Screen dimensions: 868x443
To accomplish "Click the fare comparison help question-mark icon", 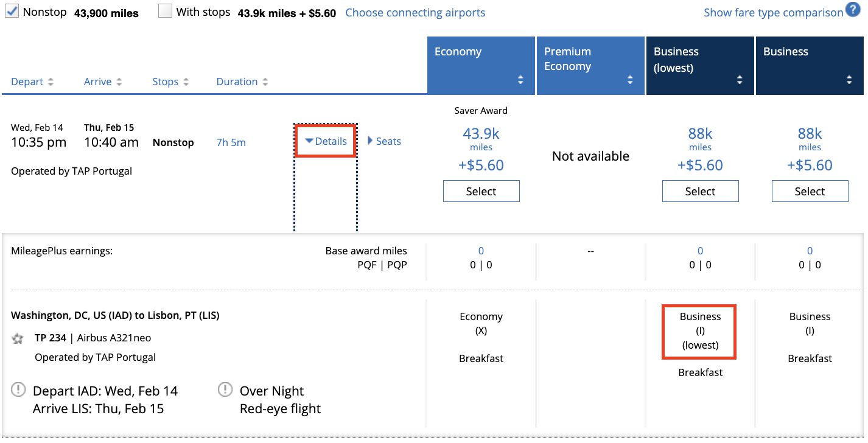I will click(853, 10).
